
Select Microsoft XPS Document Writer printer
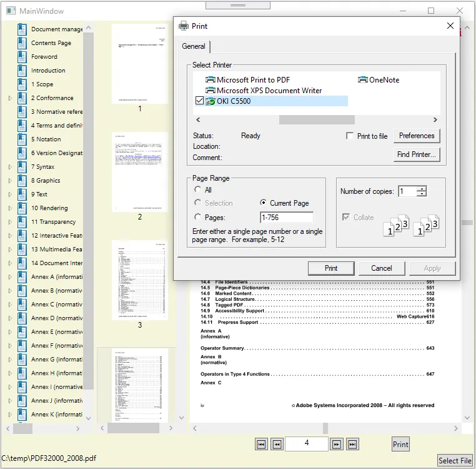pos(269,91)
